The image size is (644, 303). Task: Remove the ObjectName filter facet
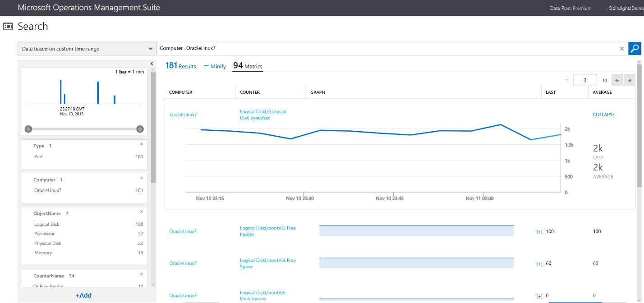pos(141,211)
